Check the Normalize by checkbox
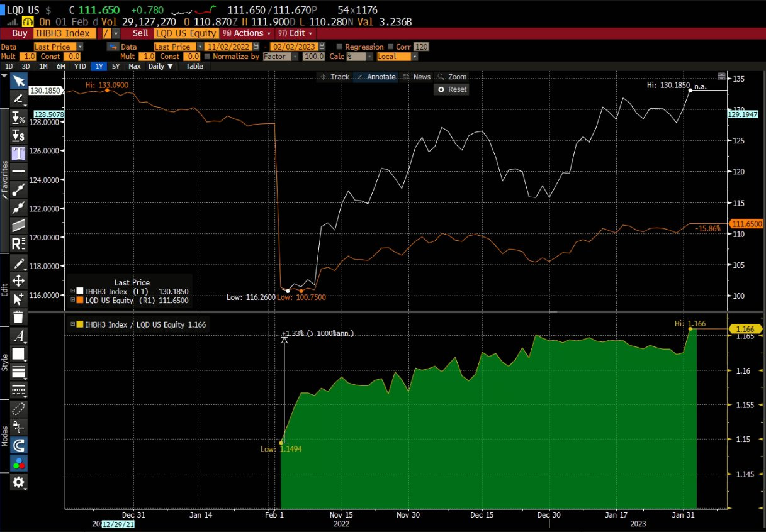Screen dimensions: 766x532 (x=207, y=57)
